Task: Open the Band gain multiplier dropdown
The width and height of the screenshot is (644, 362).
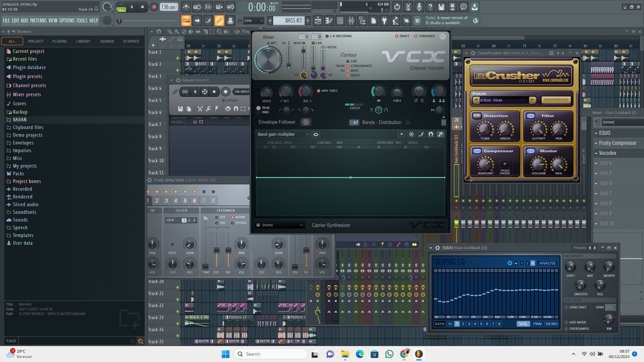Action: tap(284, 134)
